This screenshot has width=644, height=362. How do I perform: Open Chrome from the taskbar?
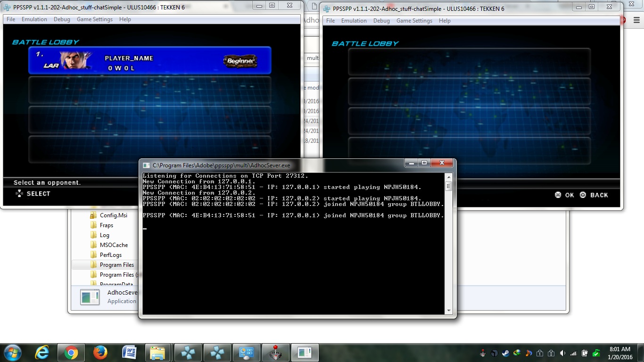(x=71, y=353)
